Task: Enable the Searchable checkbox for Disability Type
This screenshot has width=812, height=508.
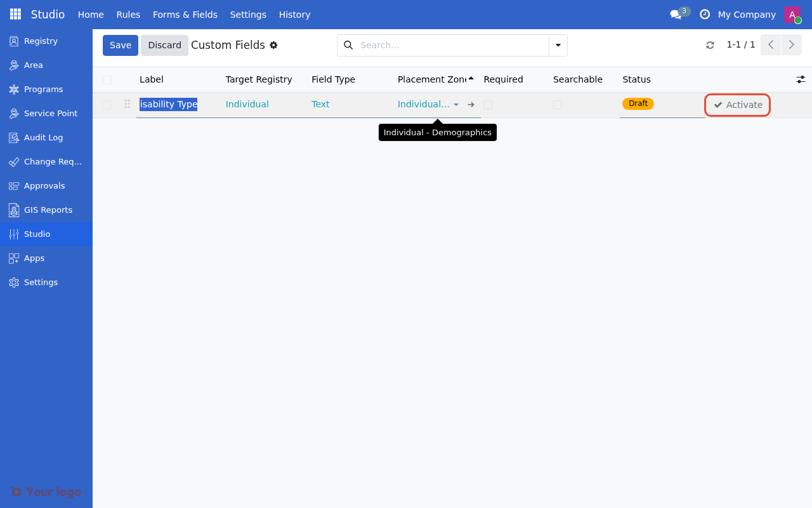Action: 558,104
